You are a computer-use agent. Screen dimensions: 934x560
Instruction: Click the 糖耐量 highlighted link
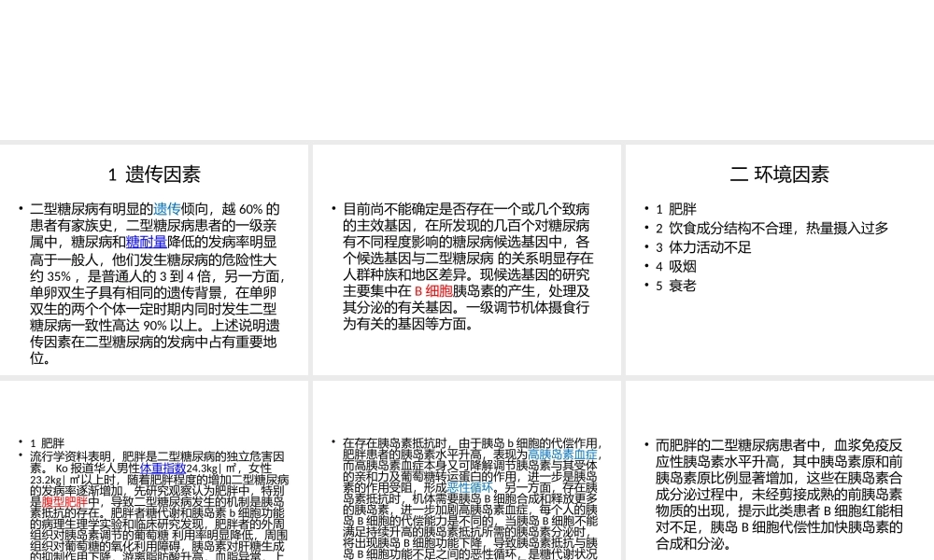coord(147,242)
